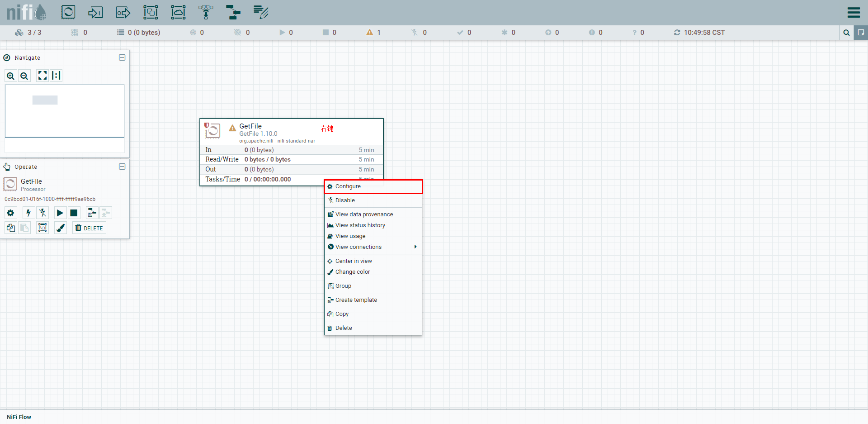The height and width of the screenshot is (424, 868).
Task: Open configuration gear in Operate panel
Action: 11,213
